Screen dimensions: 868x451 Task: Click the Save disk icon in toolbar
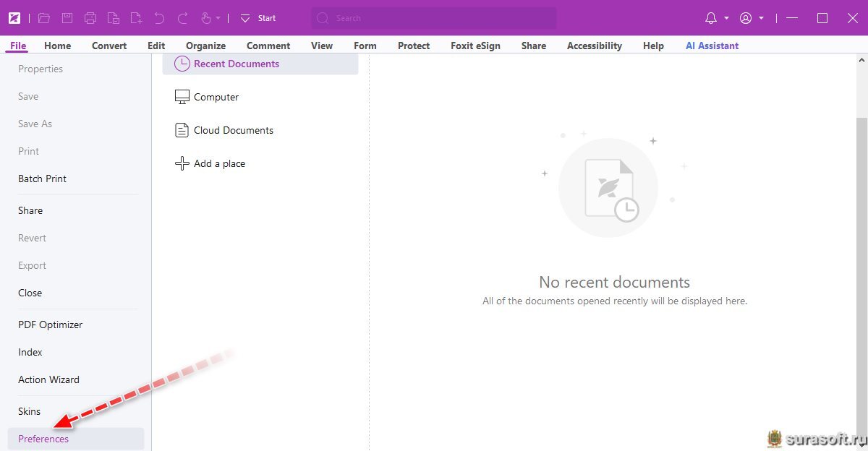[x=67, y=18]
